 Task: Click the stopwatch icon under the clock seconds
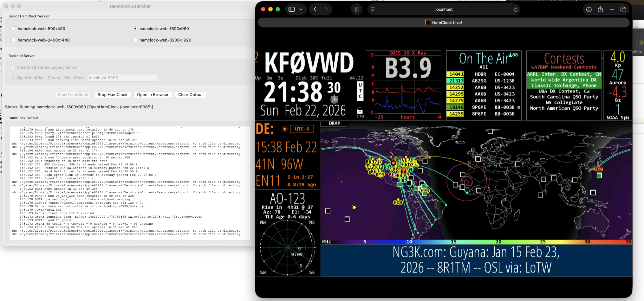point(334,99)
